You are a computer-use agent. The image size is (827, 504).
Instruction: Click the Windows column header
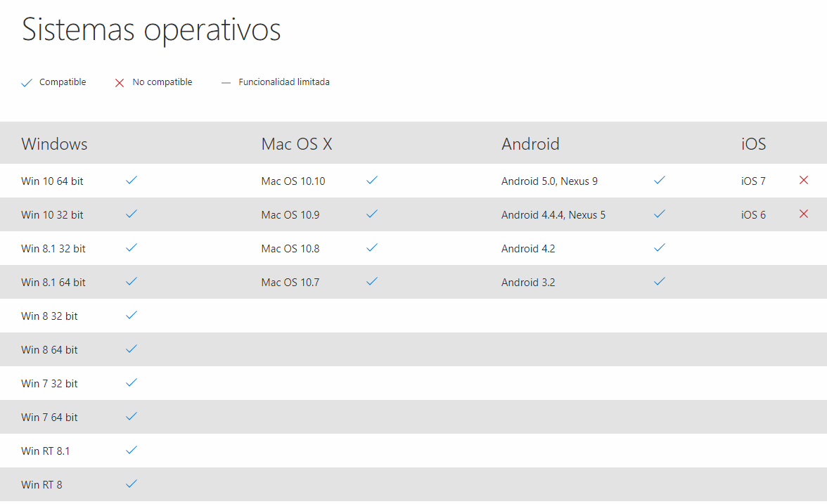54,144
